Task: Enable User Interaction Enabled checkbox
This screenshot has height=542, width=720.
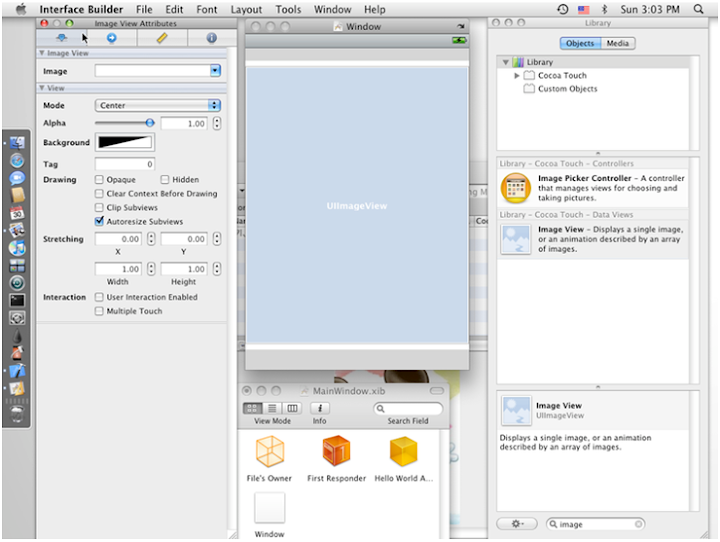Action: [x=99, y=297]
